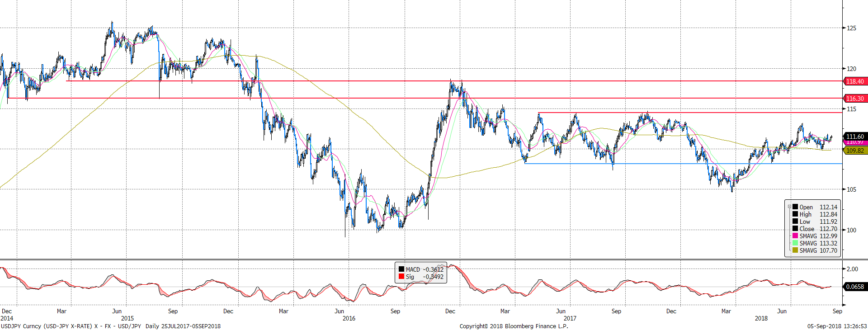Click the 2015 year label on time axis
868x330 pixels.
127,318
